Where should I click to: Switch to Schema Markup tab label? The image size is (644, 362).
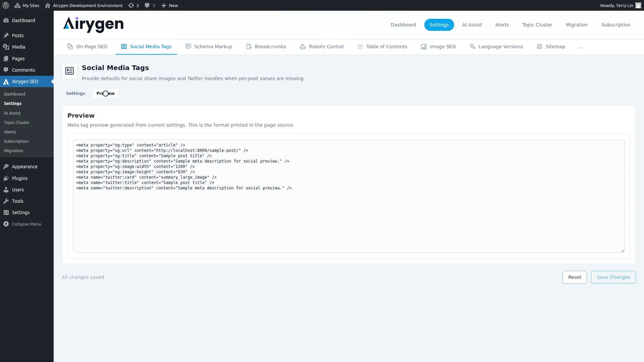(213, 47)
